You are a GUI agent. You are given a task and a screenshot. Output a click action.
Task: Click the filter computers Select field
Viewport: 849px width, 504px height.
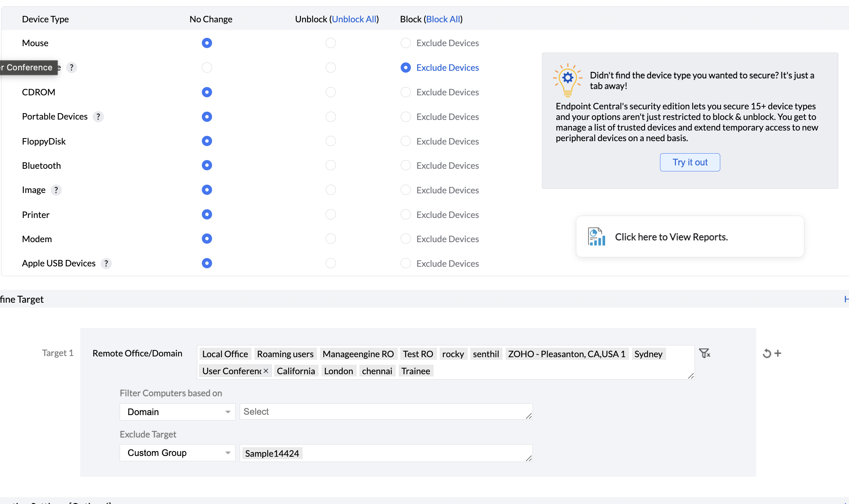[385, 412]
